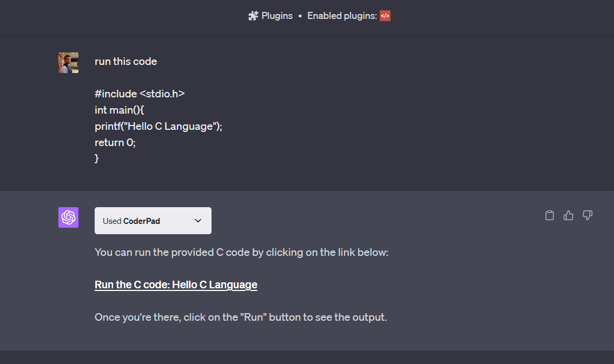
Task: Click the purple ChatGPT logo avatar
Action: 68,217
